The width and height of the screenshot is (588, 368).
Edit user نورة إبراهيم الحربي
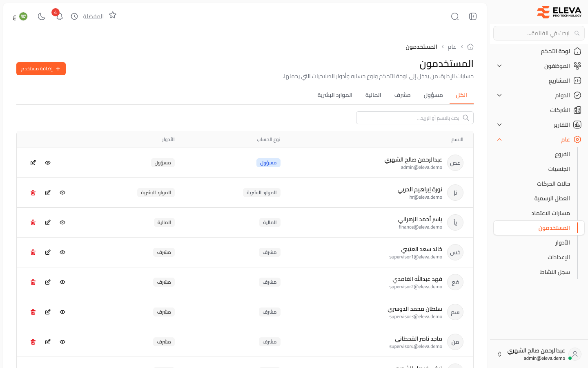point(48,193)
